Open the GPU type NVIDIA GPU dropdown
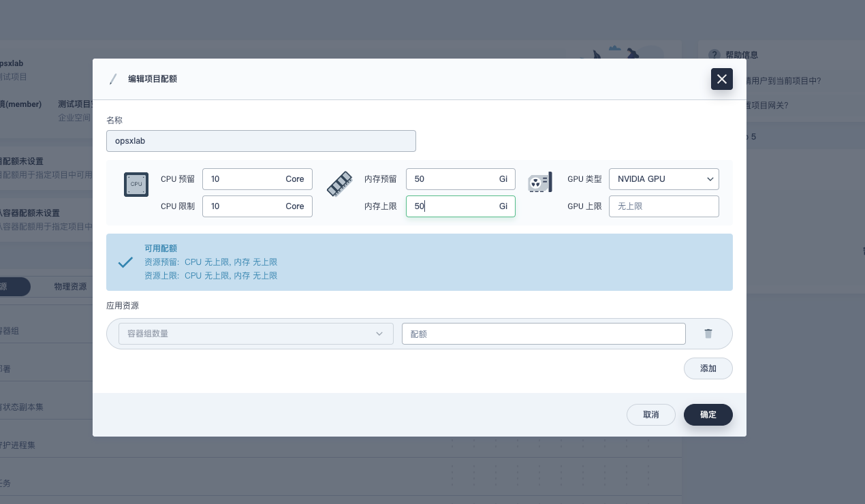 click(x=663, y=179)
